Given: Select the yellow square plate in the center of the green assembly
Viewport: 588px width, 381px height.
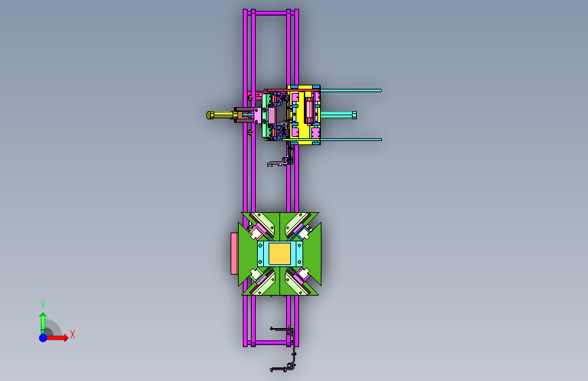Looking at the screenshot, I should tap(279, 254).
